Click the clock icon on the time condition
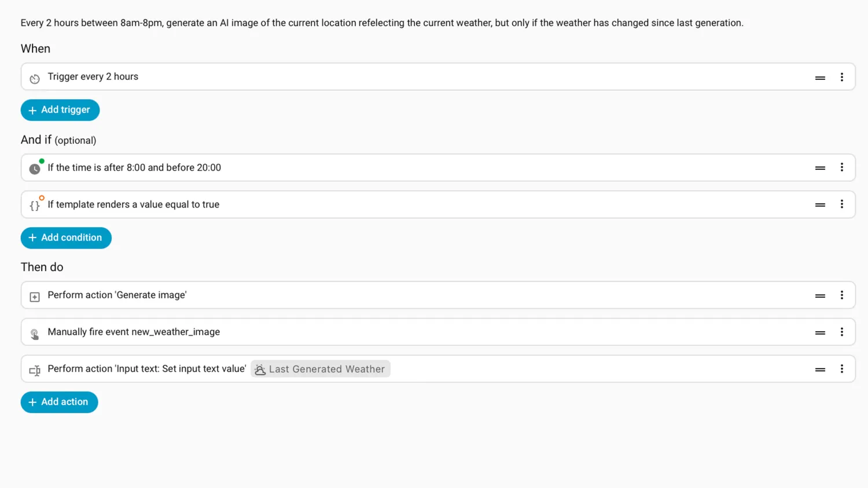The height and width of the screenshot is (488, 868). point(35,169)
